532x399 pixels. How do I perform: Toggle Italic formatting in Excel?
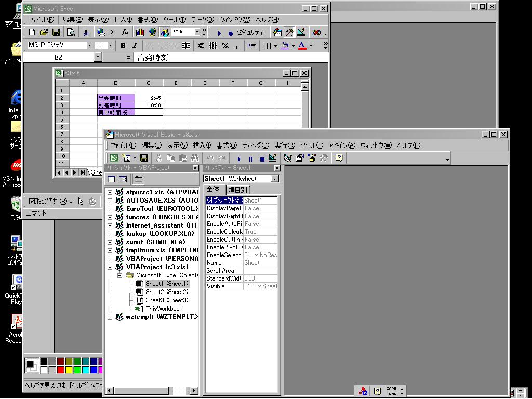tap(135, 46)
